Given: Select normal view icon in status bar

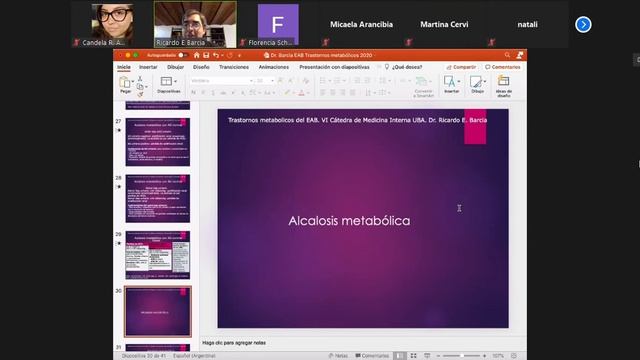Looking at the screenshot, I should coord(399,356).
